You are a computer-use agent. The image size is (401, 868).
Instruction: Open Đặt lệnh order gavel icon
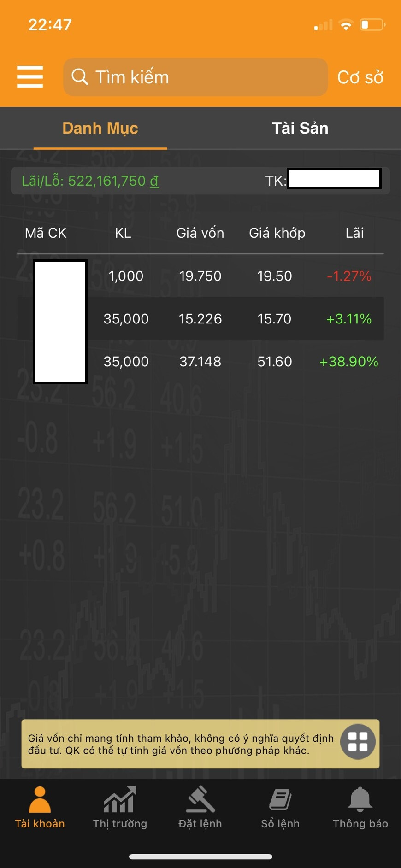[200, 800]
